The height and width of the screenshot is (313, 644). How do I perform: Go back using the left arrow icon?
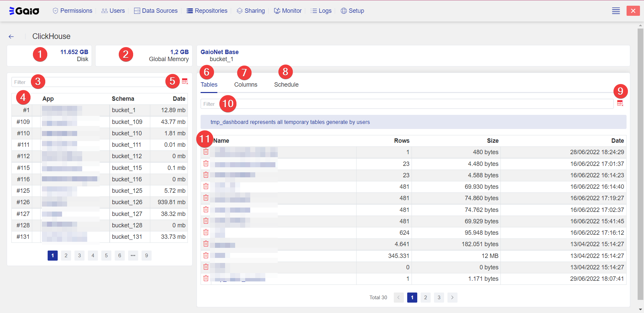(x=11, y=37)
